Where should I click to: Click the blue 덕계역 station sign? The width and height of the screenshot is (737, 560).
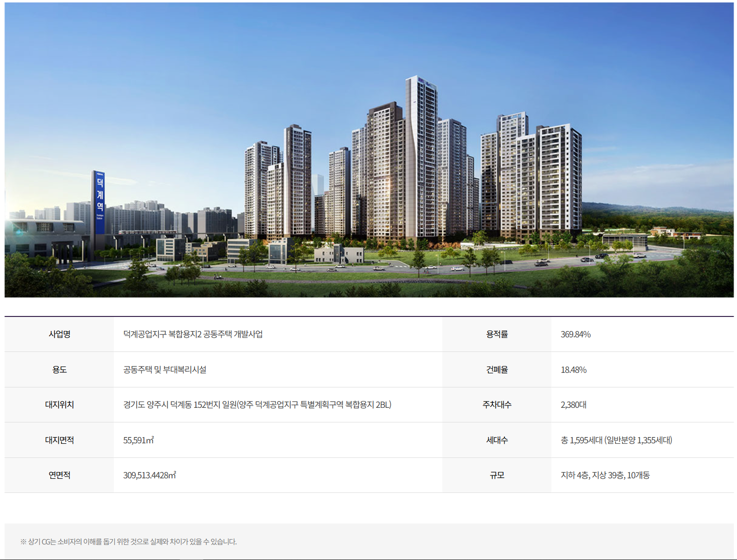[99, 202]
